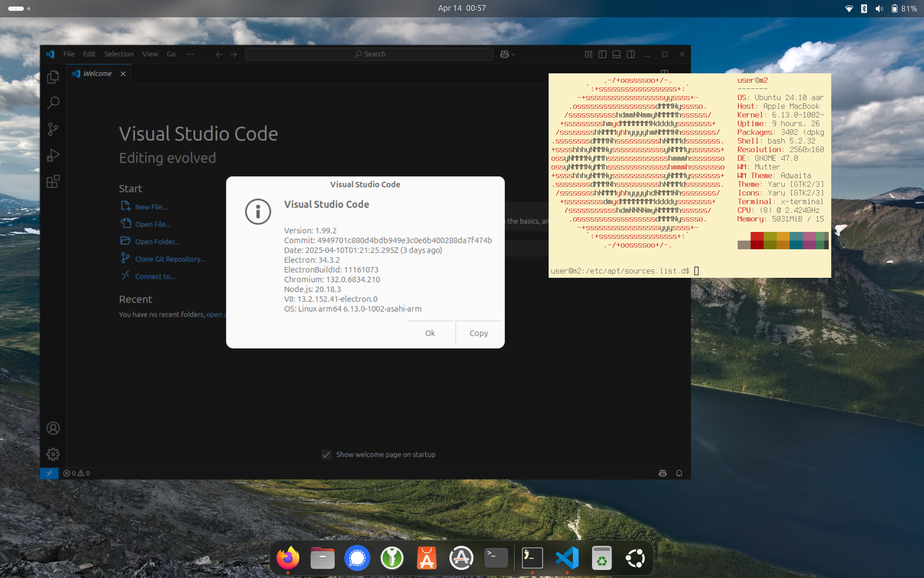Image resolution: width=924 pixels, height=578 pixels.
Task: Open the Copilot chat icon in title bar
Action: [x=504, y=54]
